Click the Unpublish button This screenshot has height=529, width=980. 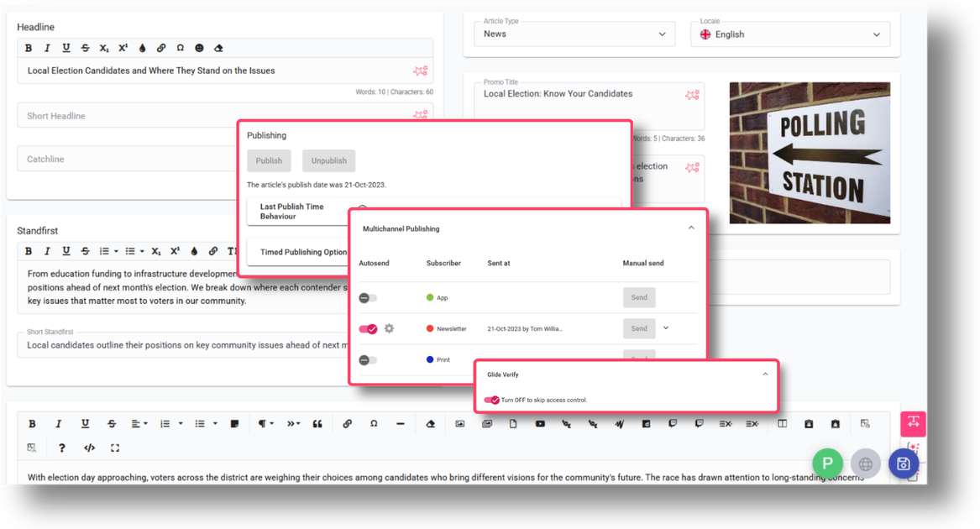tap(328, 160)
